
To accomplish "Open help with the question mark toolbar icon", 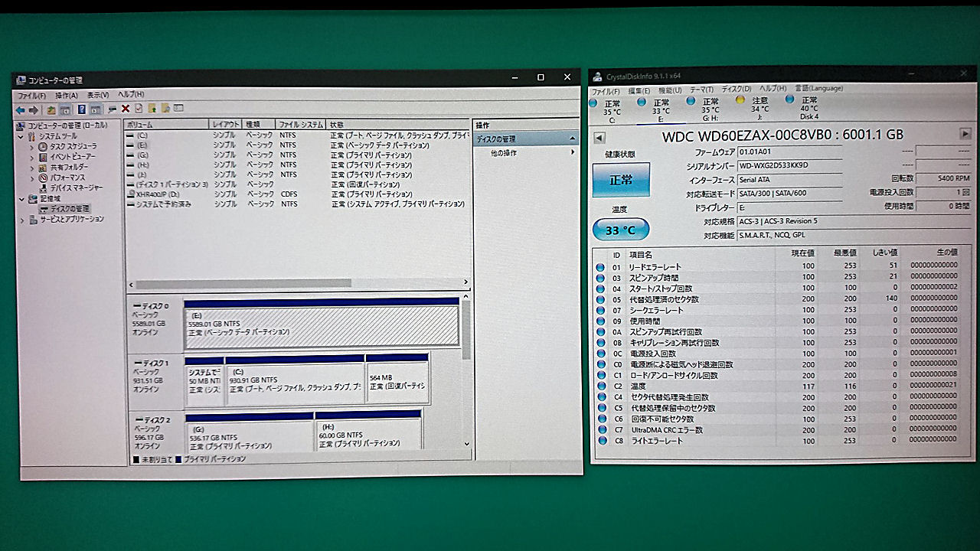I will [x=83, y=109].
